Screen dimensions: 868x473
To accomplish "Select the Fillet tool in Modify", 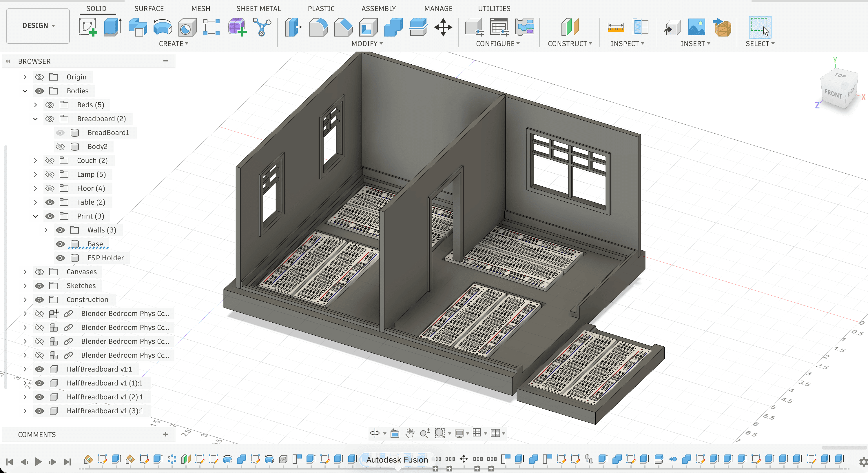I will coord(318,27).
